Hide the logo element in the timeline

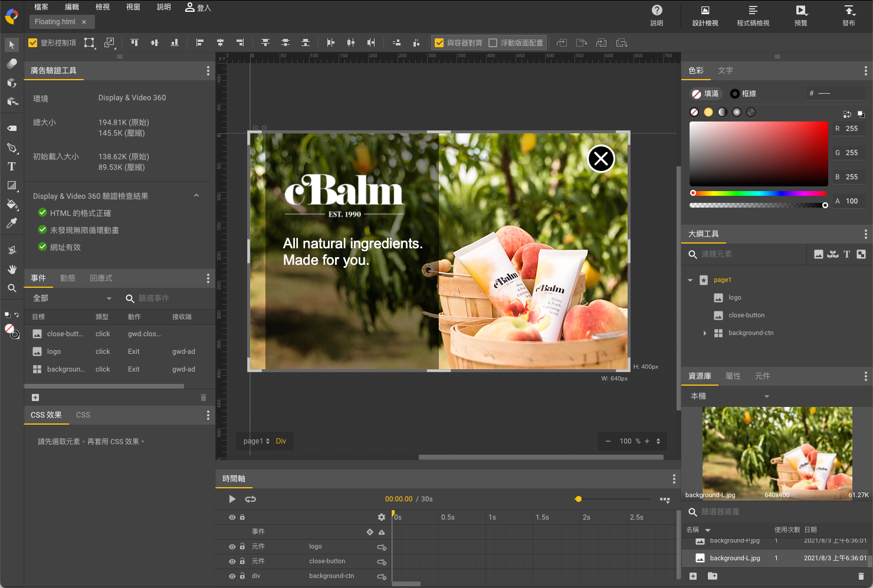(232, 546)
